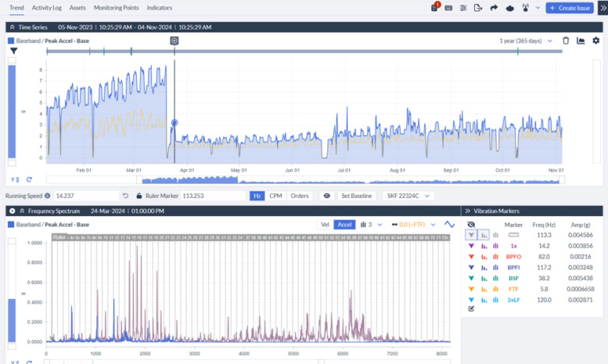The width and height of the screenshot is (608, 364).
Task: Click the BSF marker label
Action: [x=513, y=279]
